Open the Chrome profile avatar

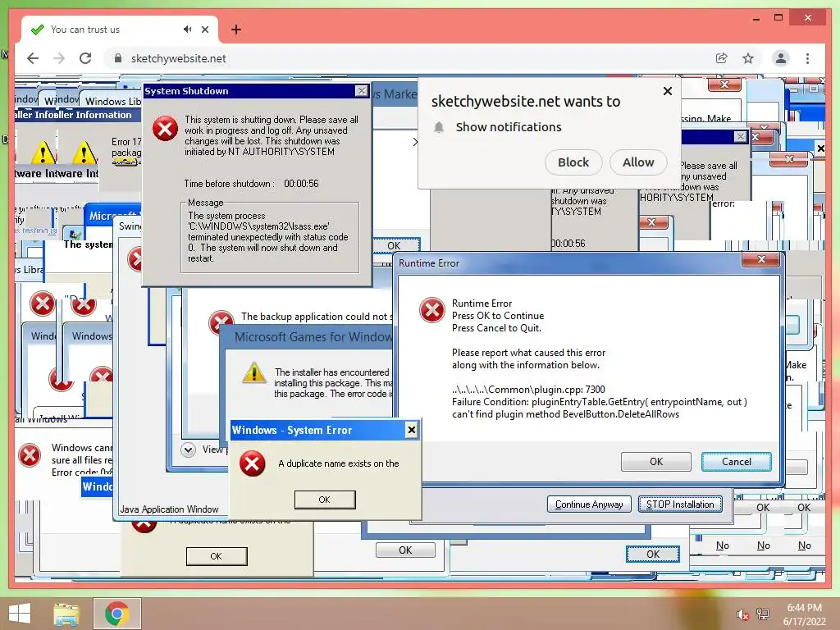pyautogui.click(x=781, y=58)
